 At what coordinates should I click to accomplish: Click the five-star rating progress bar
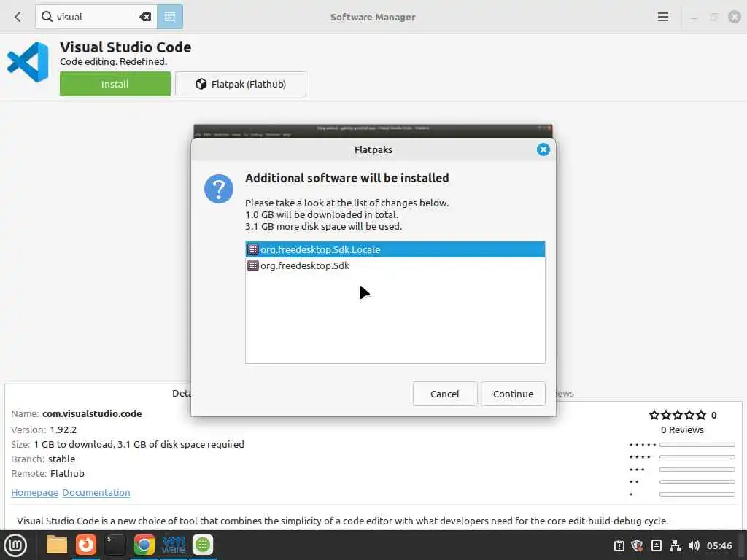click(x=697, y=445)
